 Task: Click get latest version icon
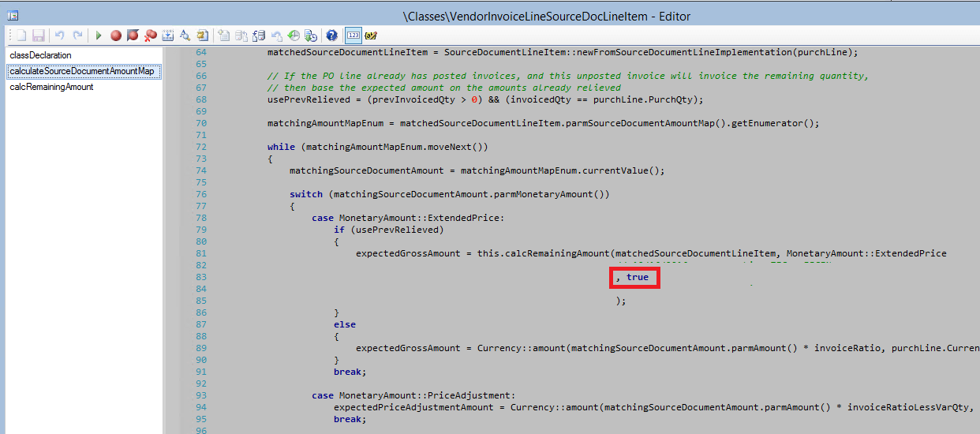pos(311,36)
